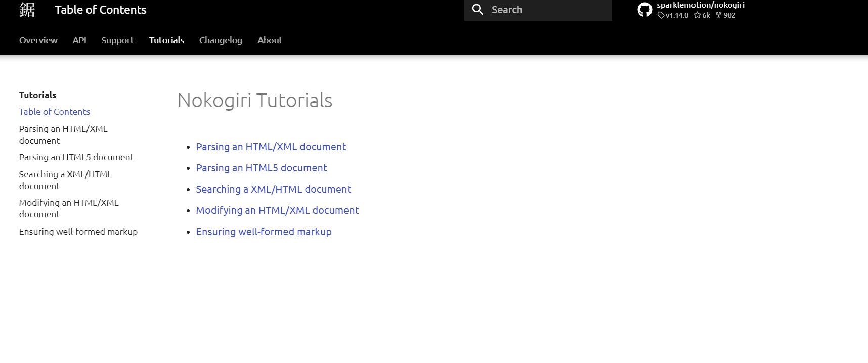Click the 902 forks count
Viewport: 868px width, 363px height.
pos(726,15)
